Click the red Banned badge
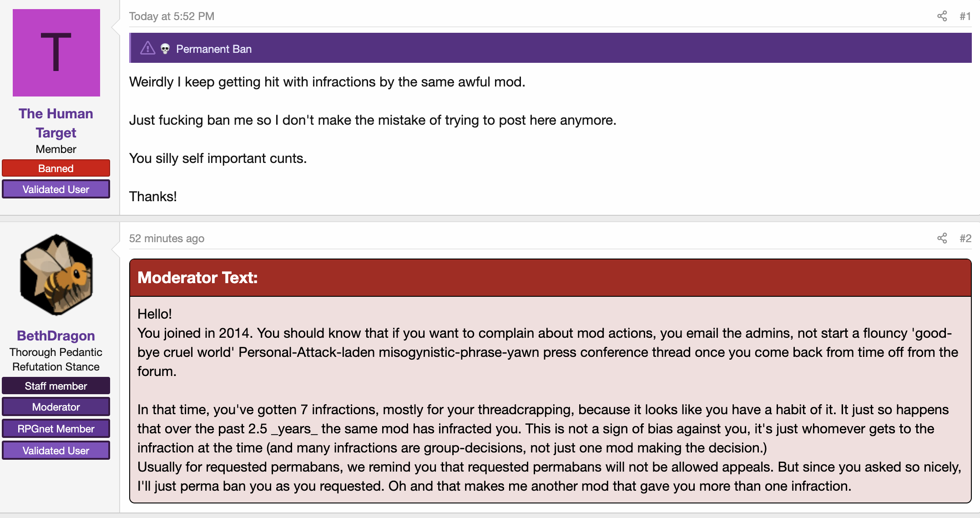 click(x=56, y=168)
